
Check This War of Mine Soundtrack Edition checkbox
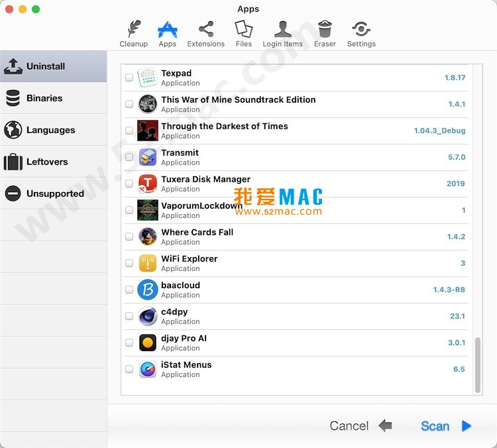coord(129,104)
